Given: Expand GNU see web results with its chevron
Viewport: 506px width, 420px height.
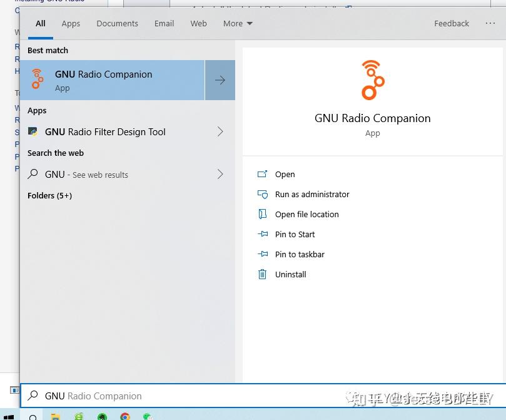Looking at the screenshot, I should (x=220, y=175).
